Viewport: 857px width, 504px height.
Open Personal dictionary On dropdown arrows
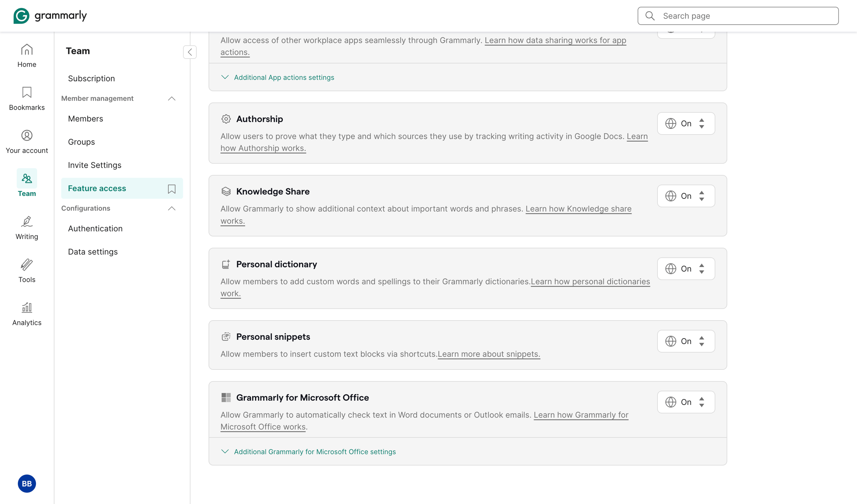click(x=702, y=269)
